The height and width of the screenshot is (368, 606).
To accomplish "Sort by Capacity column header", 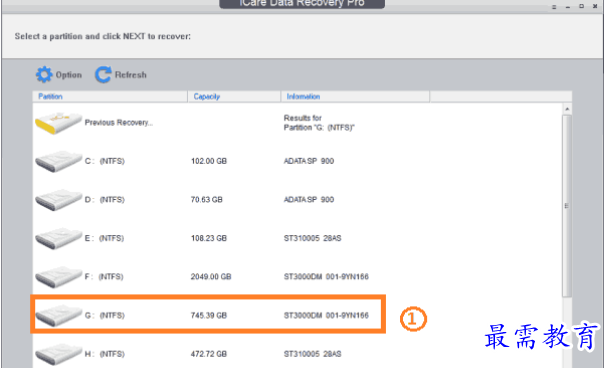I will tap(234, 97).
